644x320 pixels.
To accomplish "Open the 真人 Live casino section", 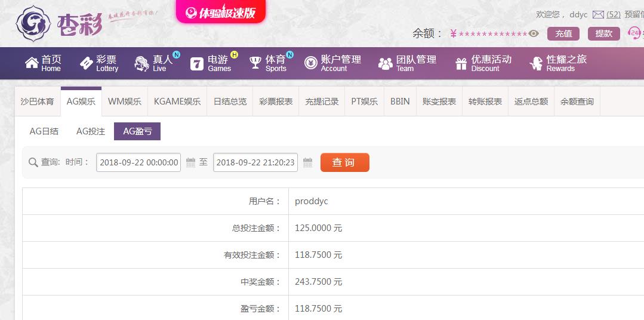I will (153, 63).
